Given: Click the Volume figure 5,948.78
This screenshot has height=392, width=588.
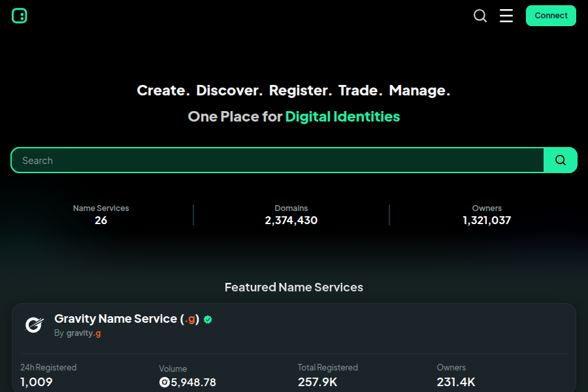Looking at the screenshot, I should 194,382.
